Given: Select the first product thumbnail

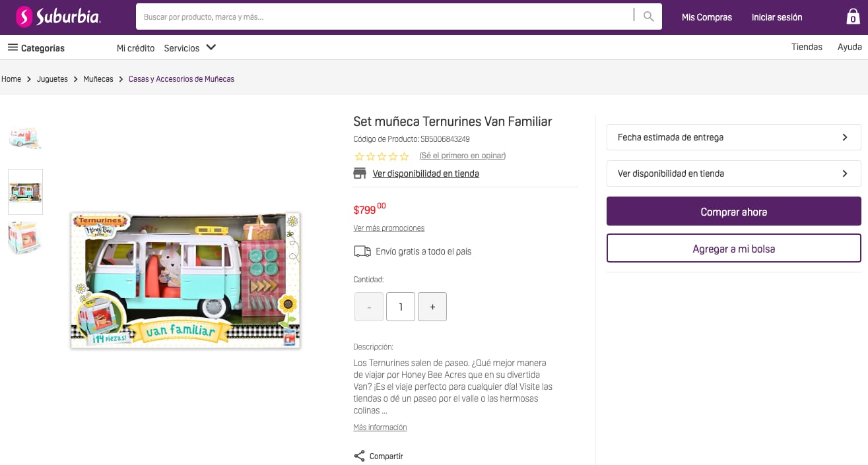Looking at the screenshot, I should [25, 137].
